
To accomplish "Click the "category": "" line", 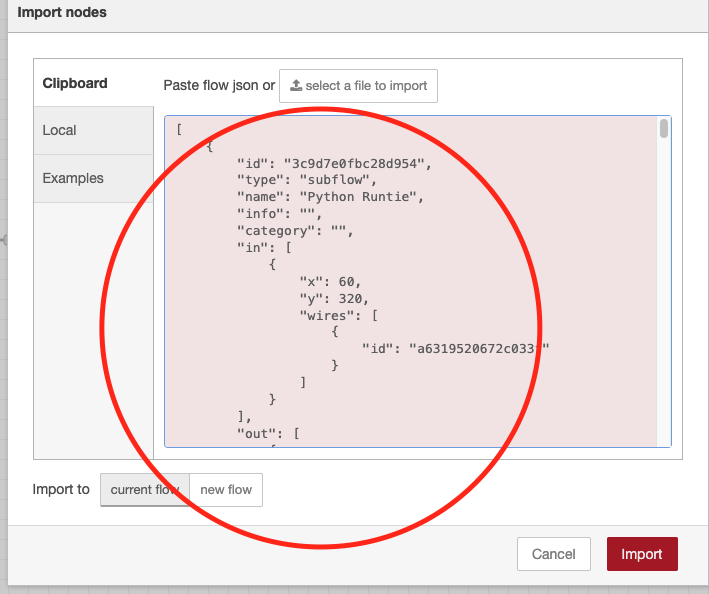I will 295,231.
